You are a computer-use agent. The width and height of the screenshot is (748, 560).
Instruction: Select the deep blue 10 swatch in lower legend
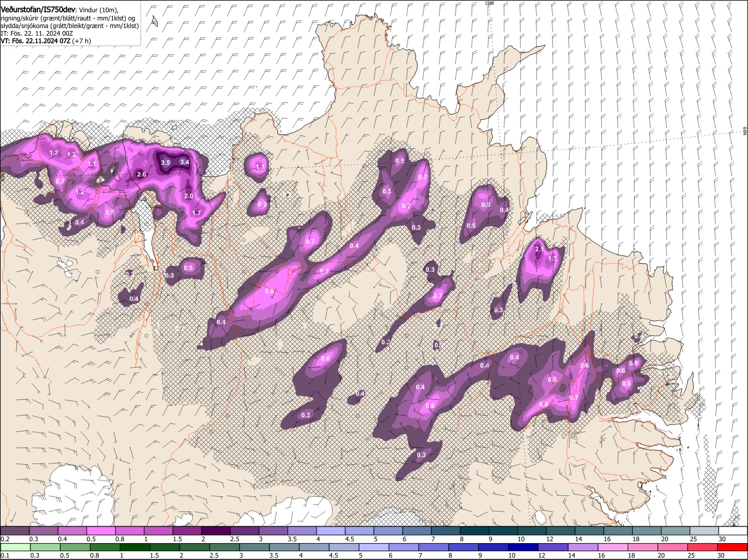[x=522, y=547]
